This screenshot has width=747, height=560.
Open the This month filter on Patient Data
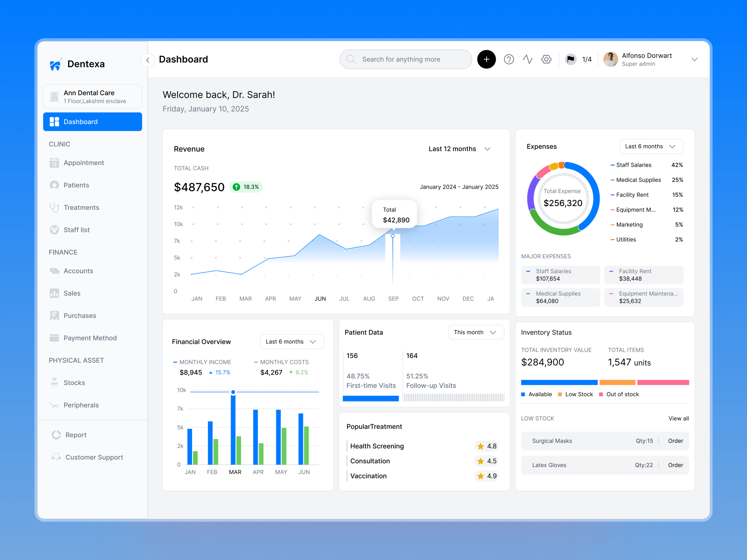[476, 332]
